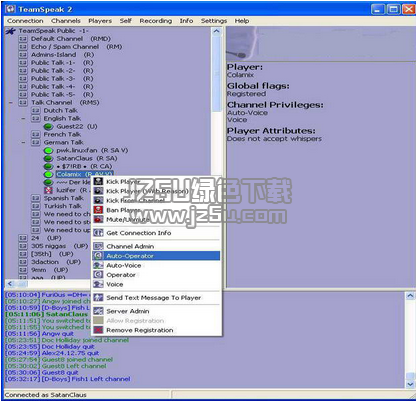The width and height of the screenshot is (416, 402).
Task: Click the French Talk channel icon
Action: pos(36,135)
